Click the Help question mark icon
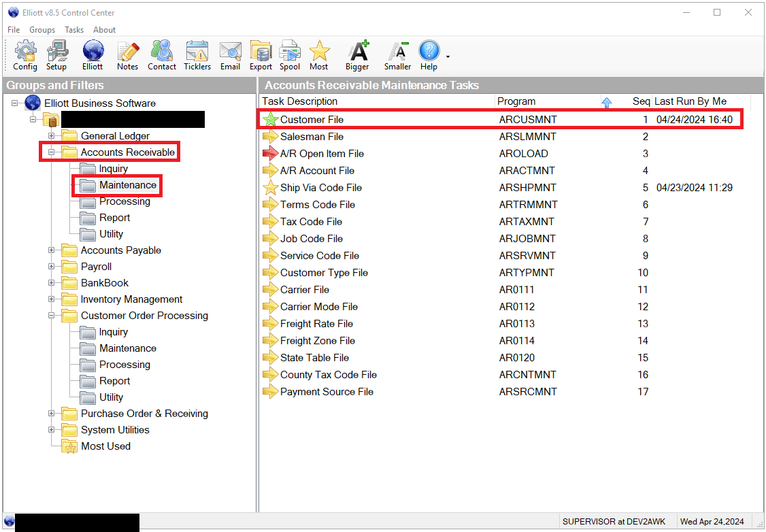766x532 pixels. click(x=429, y=55)
